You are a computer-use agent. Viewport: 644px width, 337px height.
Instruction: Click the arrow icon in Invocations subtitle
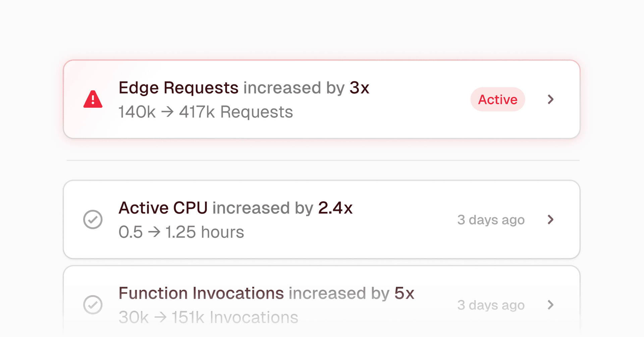[160, 317]
